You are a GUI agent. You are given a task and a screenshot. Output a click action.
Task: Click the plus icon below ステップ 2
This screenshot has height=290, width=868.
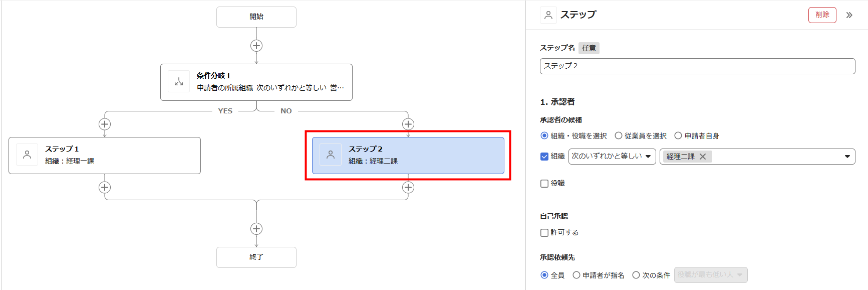[408, 187]
